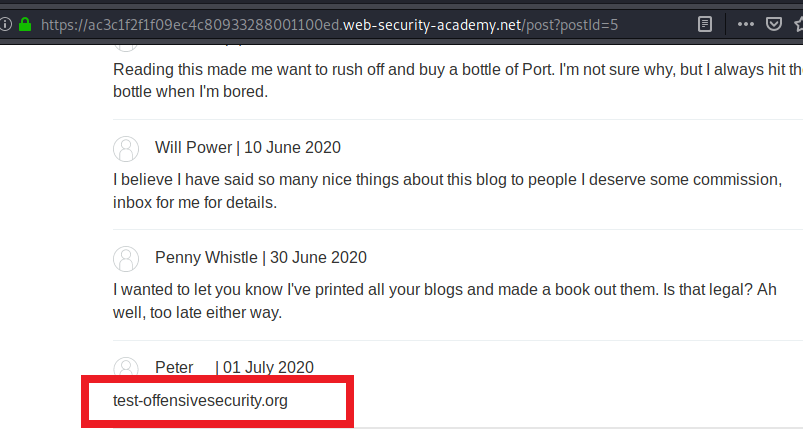Click the green padlock security icon

click(25, 24)
